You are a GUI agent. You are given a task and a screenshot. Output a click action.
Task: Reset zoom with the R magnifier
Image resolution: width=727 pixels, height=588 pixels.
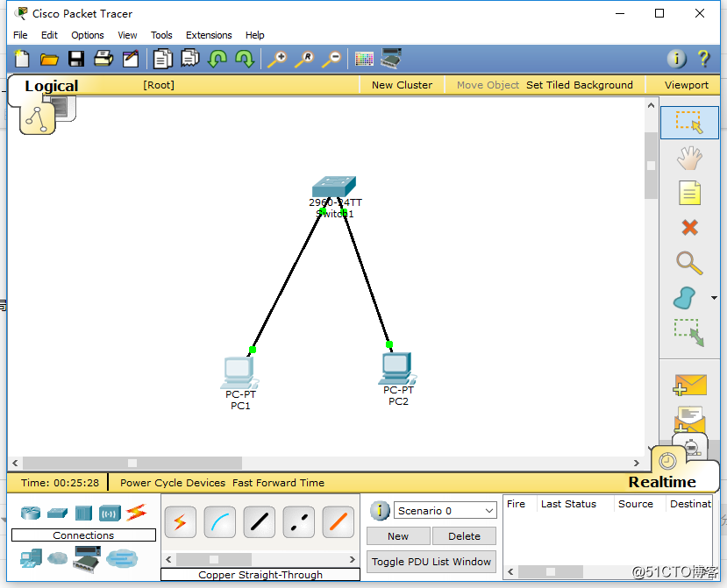[x=304, y=60]
